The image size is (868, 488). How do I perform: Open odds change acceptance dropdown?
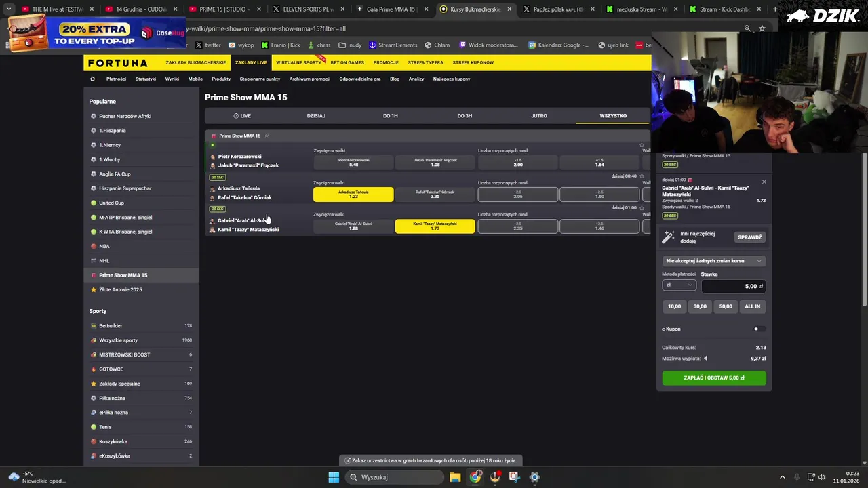(x=714, y=261)
